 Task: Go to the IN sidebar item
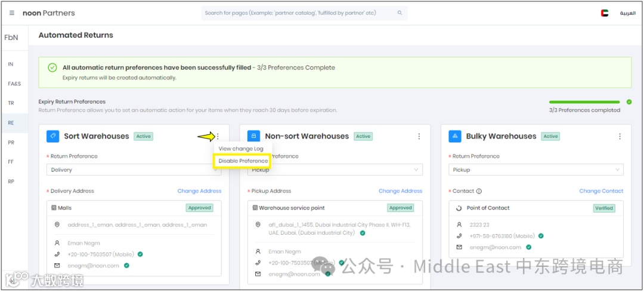coord(11,64)
